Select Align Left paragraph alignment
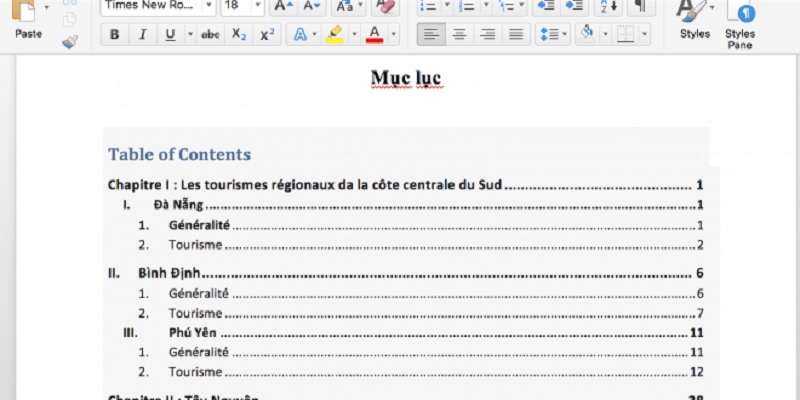800x400 pixels. (x=431, y=35)
